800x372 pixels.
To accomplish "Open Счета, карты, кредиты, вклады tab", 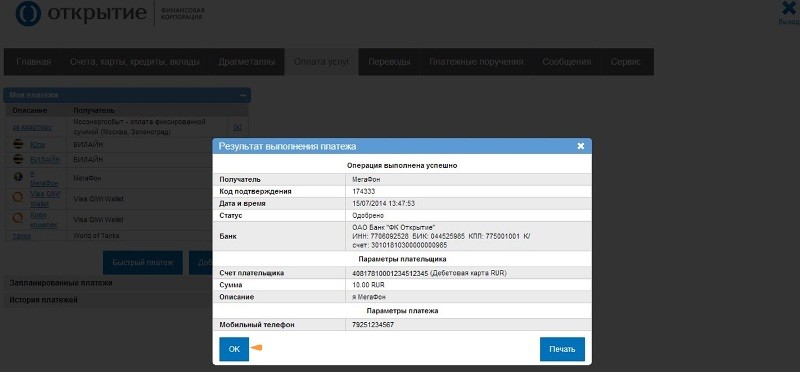I will (x=136, y=62).
